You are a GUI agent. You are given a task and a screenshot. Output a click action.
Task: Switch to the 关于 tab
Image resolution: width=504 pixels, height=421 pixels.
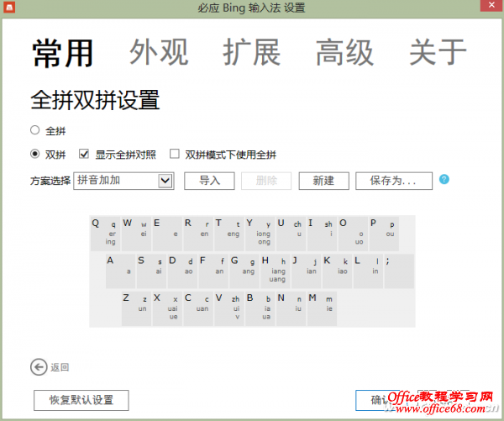pyautogui.click(x=438, y=52)
